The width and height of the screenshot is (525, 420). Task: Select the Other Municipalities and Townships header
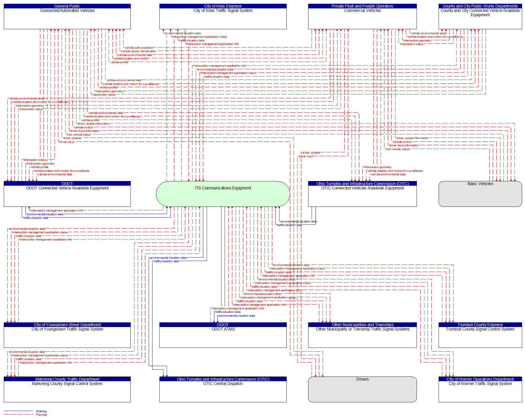tap(362, 325)
